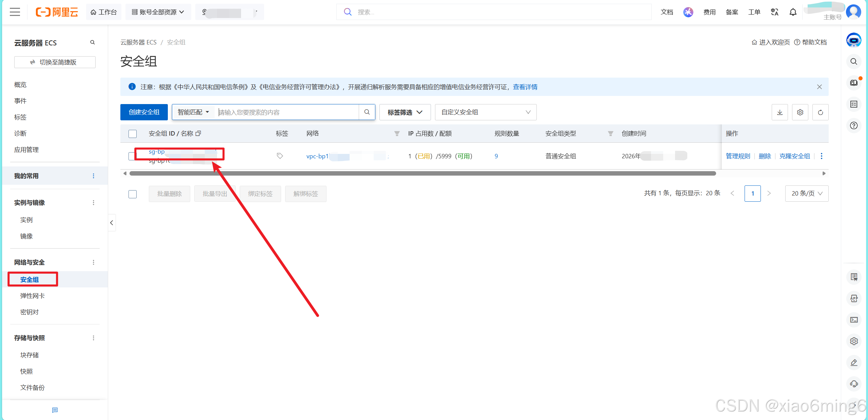Viewport: 868px width, 420px height.
Task: Click 管理规则 for the security group
Action: 738,156
